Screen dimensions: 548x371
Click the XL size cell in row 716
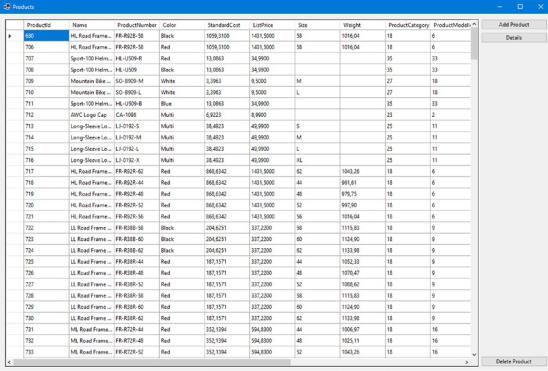317,160
